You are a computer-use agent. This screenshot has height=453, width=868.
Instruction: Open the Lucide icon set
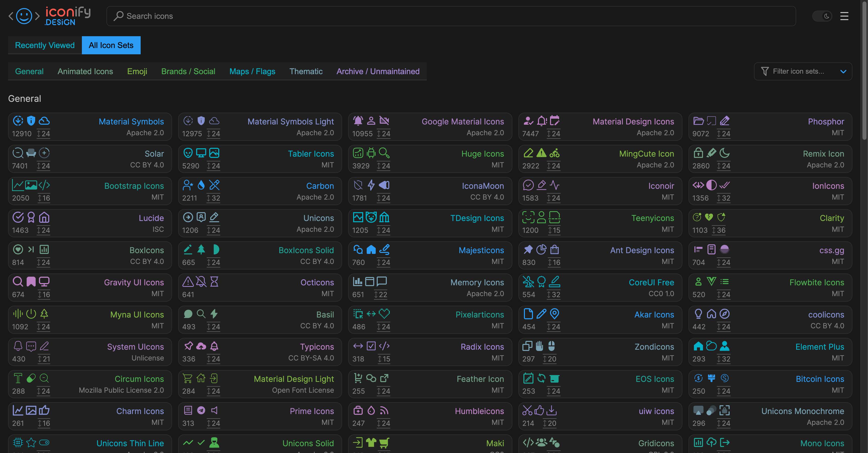90,223
